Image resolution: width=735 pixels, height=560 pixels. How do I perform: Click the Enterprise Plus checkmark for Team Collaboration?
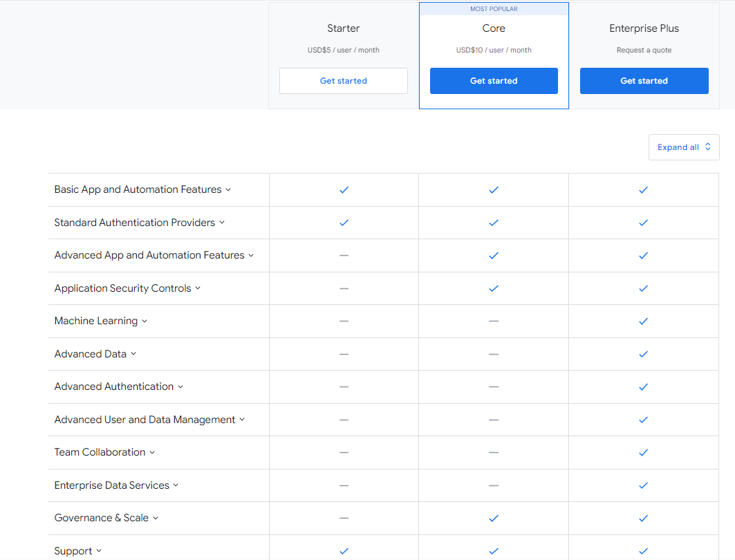[x=643, y=452]
